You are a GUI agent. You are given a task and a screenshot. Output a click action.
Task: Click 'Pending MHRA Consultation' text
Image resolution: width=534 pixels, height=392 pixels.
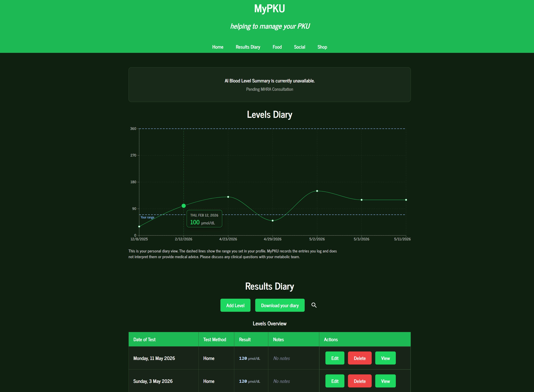pos(269,89)
